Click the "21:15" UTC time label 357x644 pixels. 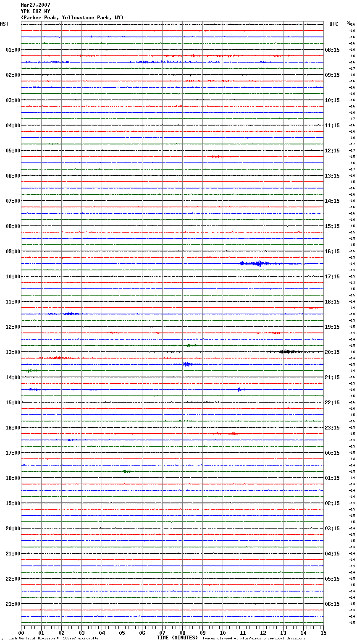(332, 377)
